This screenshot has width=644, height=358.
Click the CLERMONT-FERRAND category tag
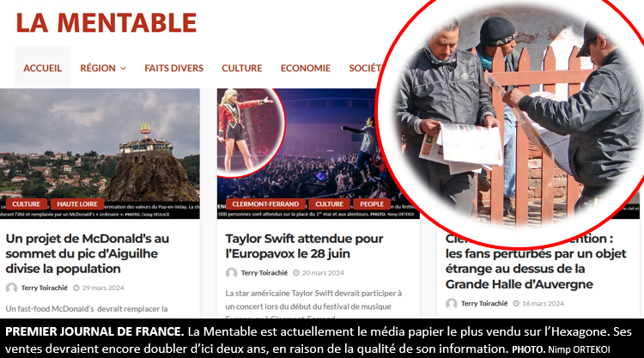point(265,204)
